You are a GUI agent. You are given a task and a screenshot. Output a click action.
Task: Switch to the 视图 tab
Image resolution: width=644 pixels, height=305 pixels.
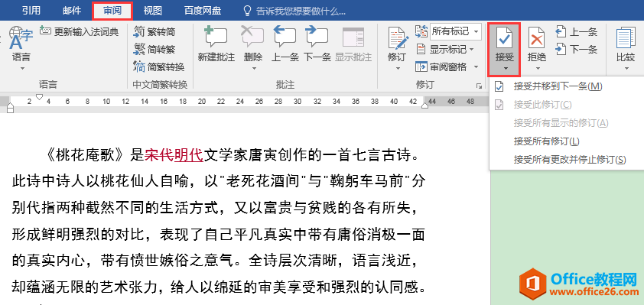(153, 11)
